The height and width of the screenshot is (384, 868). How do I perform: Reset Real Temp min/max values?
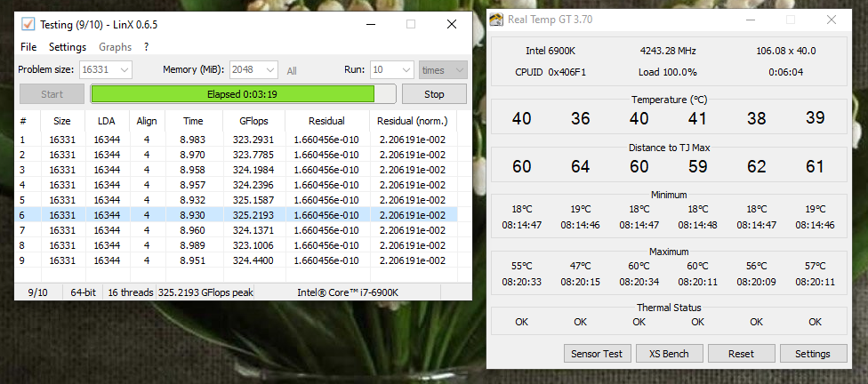click(741, 354)
